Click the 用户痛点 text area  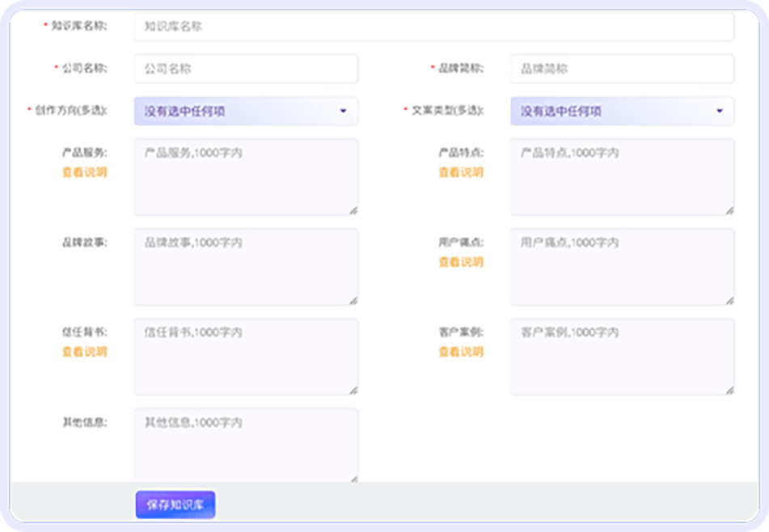(x=622, y=267)
